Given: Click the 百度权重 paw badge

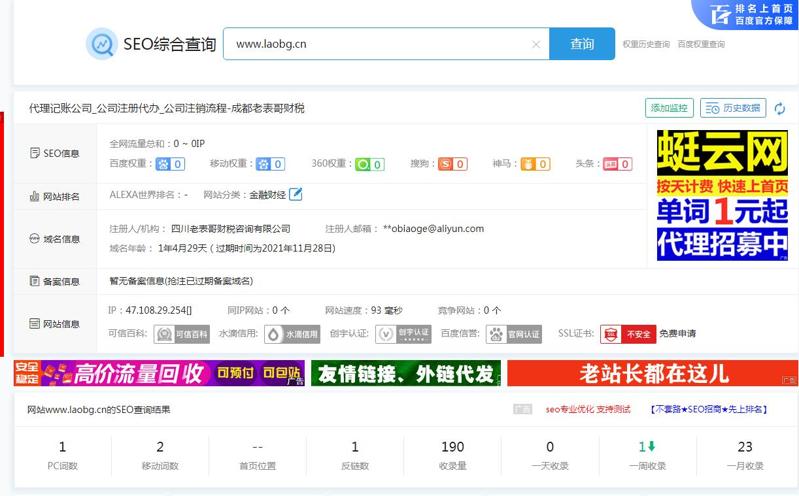Looking at the screenshot, I should (170, 164).
